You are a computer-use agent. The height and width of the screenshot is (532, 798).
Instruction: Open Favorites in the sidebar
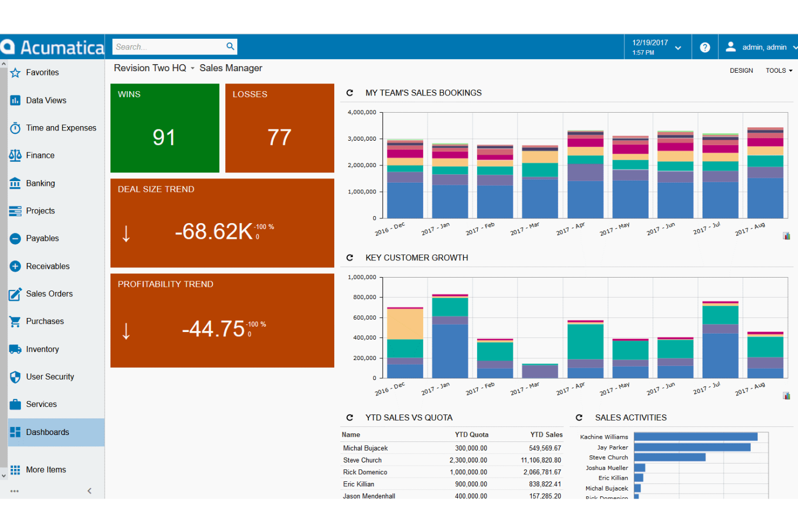click(x=56, y=73)
